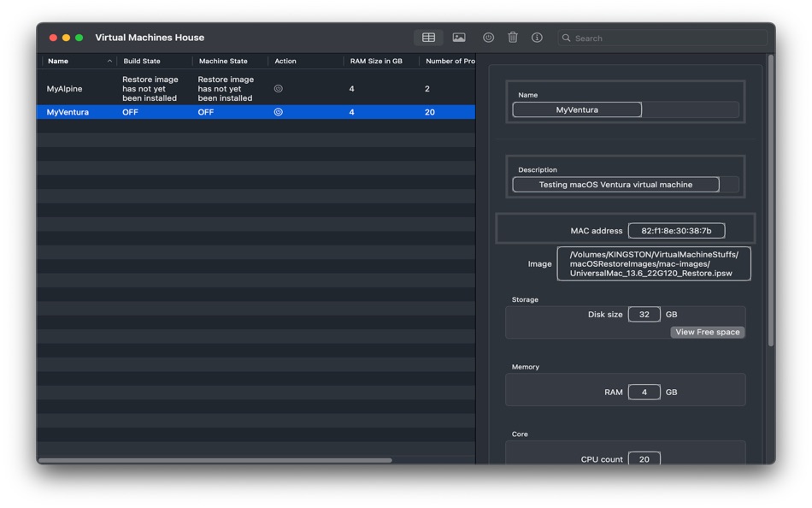Click the Memory section label
This screenshot has width=812, height=508.
coord(525,367)
